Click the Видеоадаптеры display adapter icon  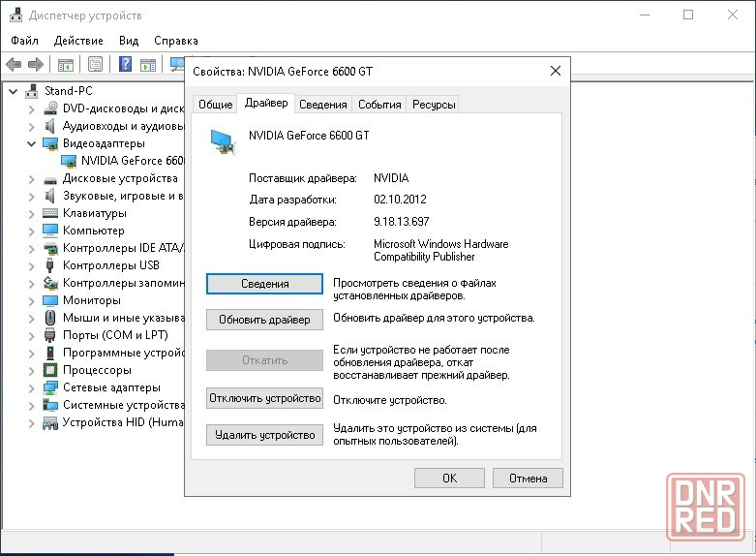(x=50, y=143)
